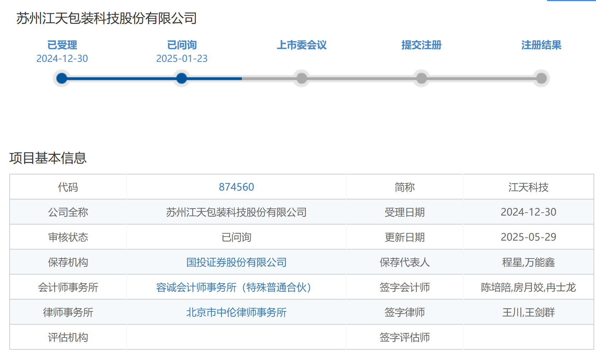
Task: Select the 已受理 timeline dot
Action: point(62,78)
